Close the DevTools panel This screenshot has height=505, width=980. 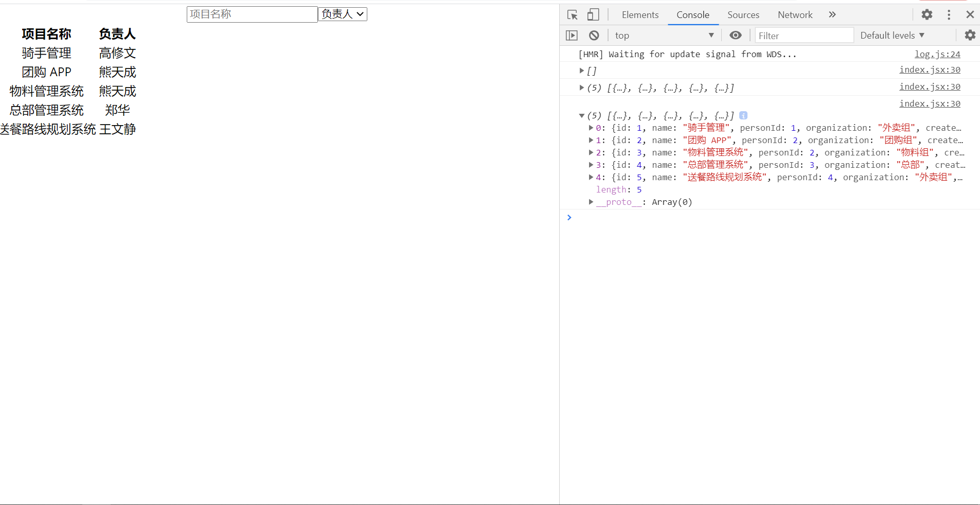pos(970,15)
